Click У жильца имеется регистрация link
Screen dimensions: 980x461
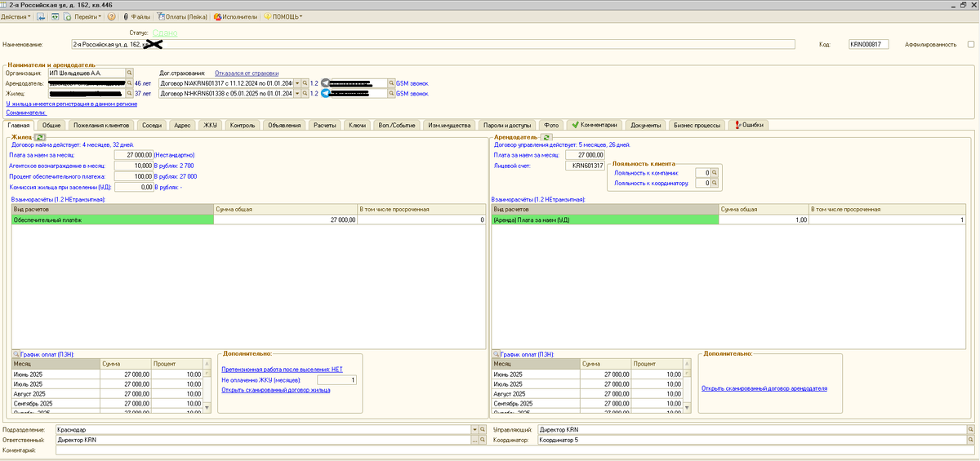coord(71,104)
